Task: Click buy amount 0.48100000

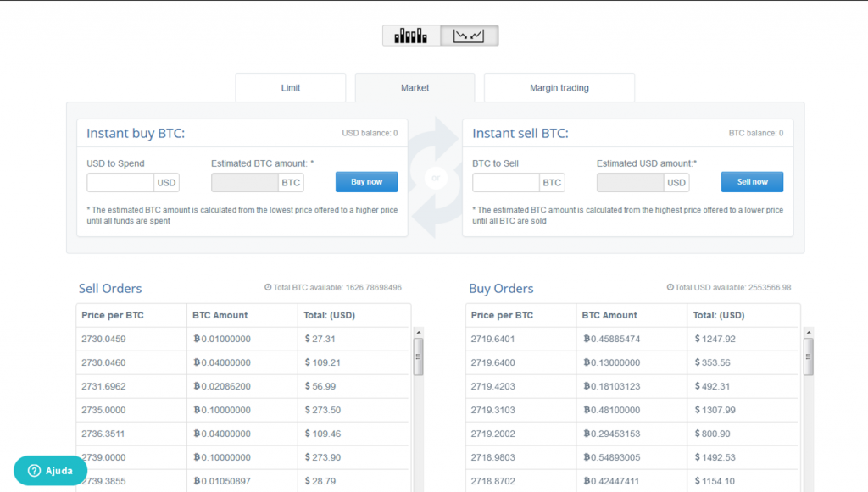Action: [612, 410]
